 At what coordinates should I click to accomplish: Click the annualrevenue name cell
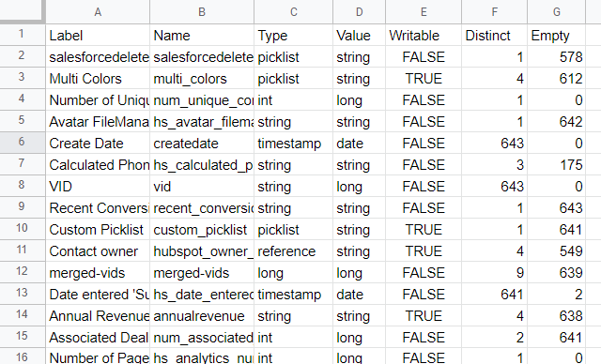point(202,316)
